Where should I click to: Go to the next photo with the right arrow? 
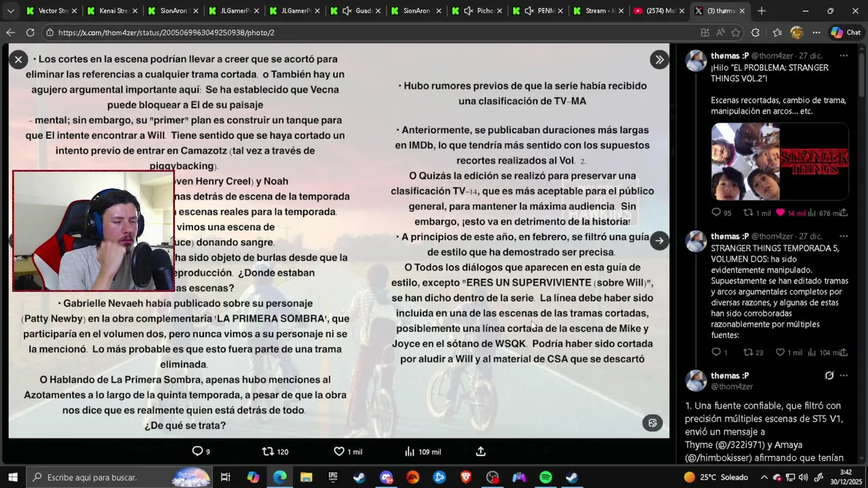659,241
